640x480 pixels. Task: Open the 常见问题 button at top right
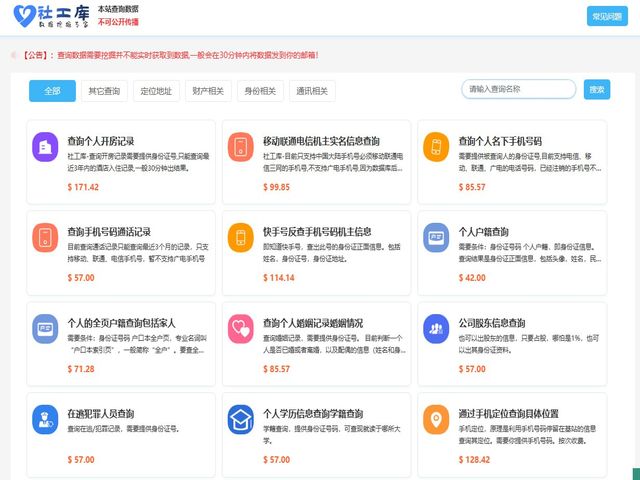(x=607, y=16)
